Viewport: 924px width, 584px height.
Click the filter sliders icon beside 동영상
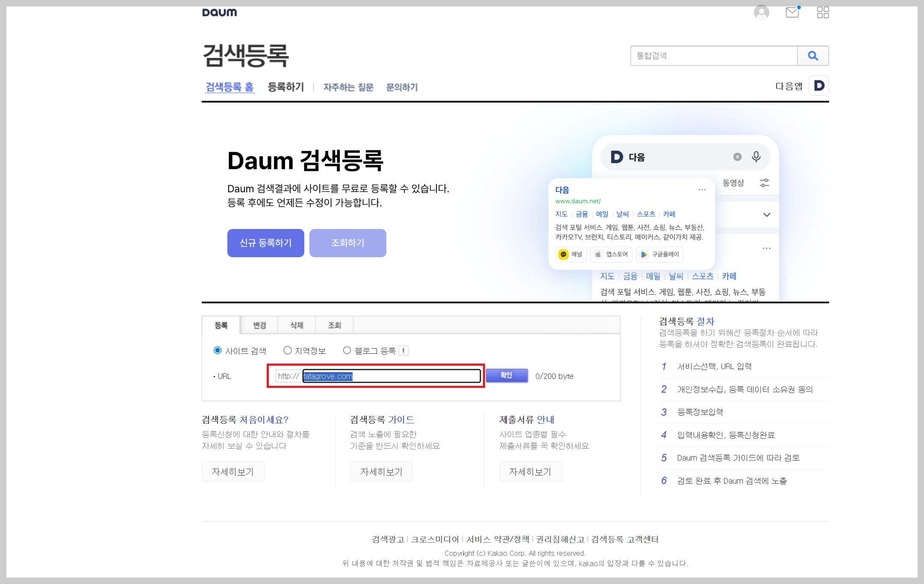coord(764,183)
